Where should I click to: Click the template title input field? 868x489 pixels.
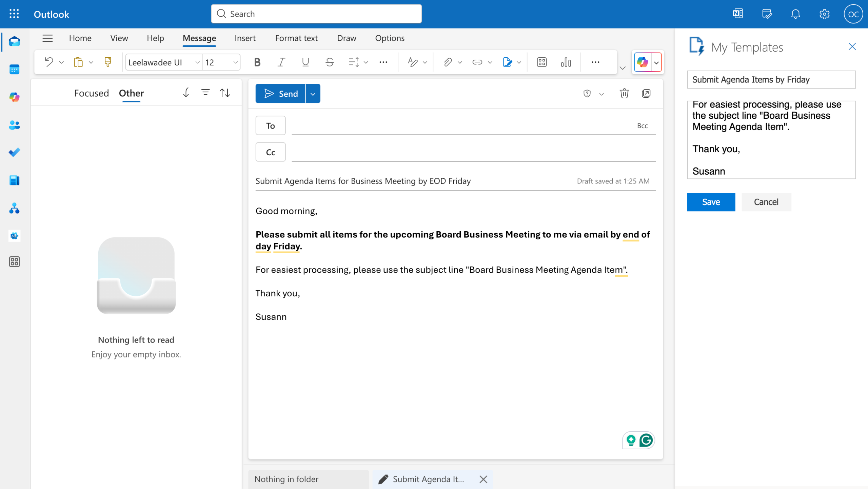[x=771, y=80]
